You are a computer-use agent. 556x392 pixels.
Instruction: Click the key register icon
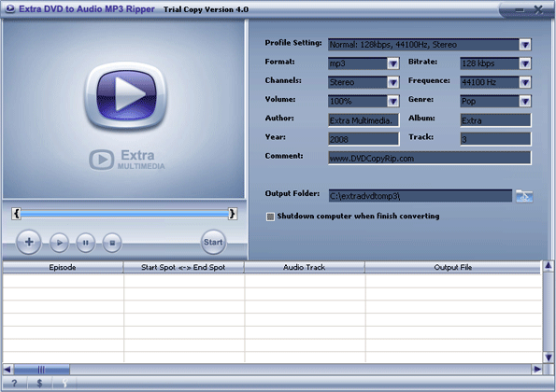point(64,384)
